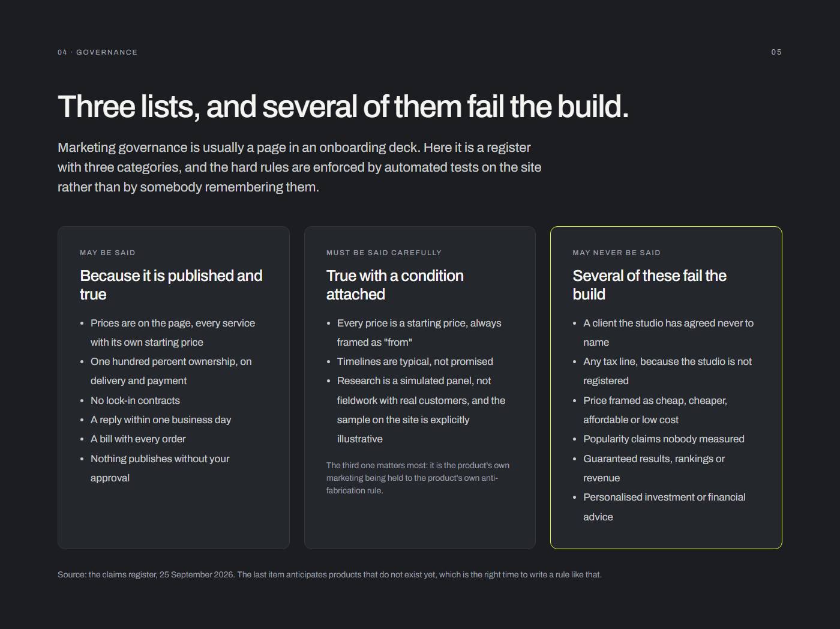Click the slide title about three lists
Image resolution: width=840 pixels, height=629 pixels.
pyautogui.click(x=343, y=107)
